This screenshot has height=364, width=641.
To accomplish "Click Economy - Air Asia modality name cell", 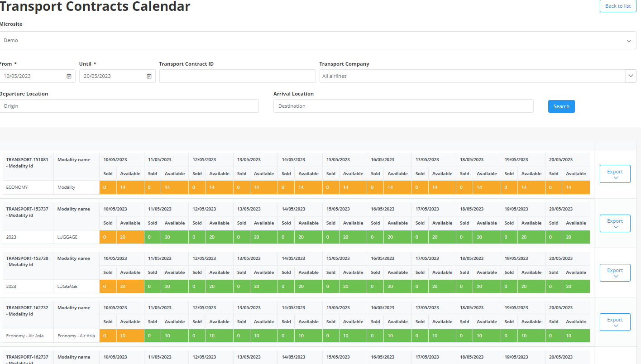I will 76,336.
